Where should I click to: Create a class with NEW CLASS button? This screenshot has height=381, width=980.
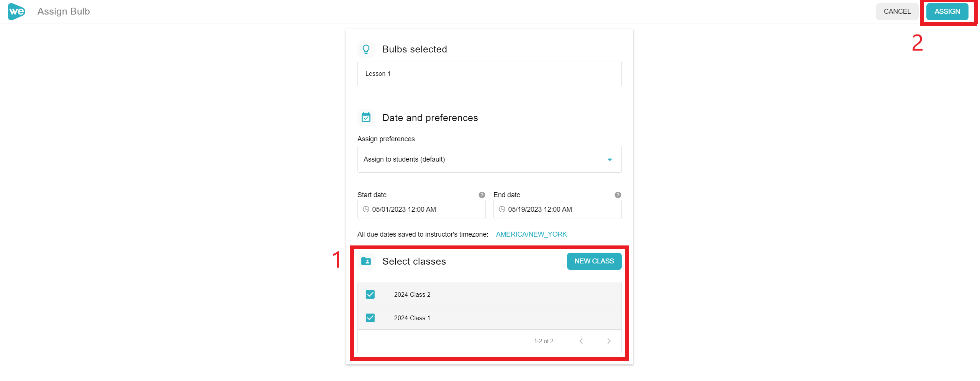tap(594, 261)
